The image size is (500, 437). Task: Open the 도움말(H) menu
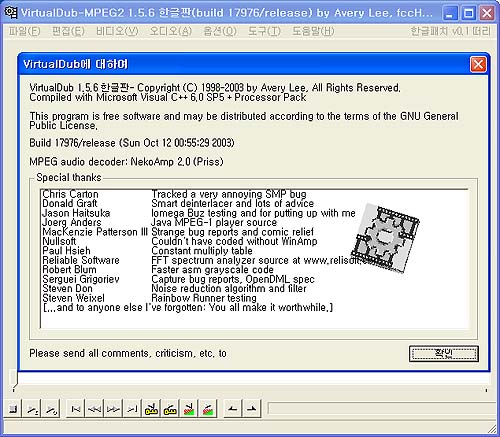(313, 31)
